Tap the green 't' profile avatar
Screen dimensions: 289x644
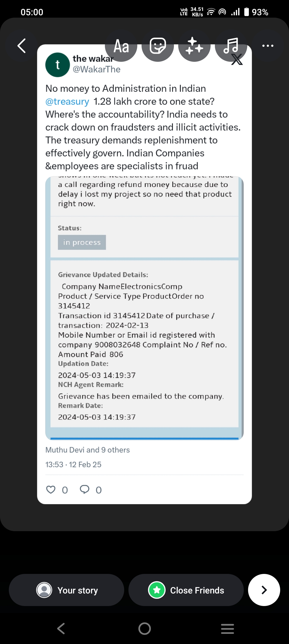click(58, 65)
